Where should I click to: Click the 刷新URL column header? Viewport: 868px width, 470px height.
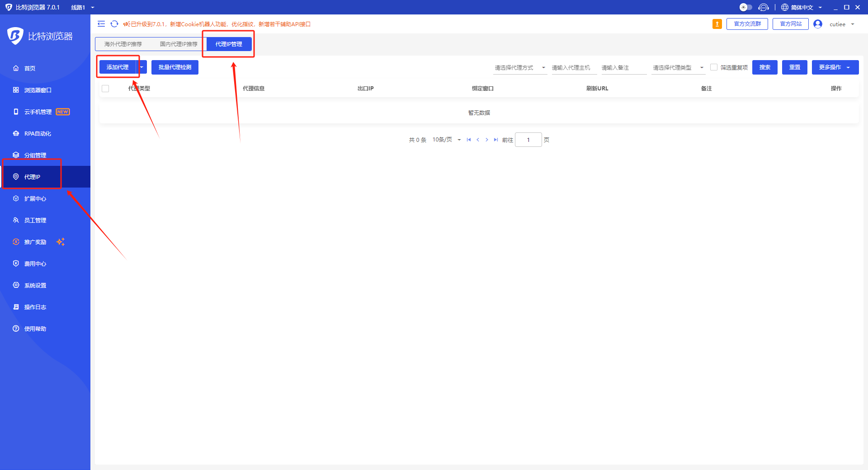(597, 89)
